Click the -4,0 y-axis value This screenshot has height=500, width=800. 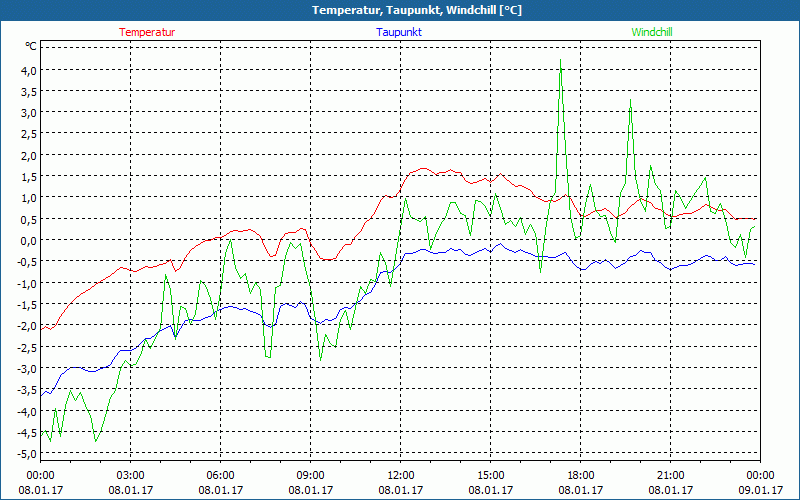(28, 411)
